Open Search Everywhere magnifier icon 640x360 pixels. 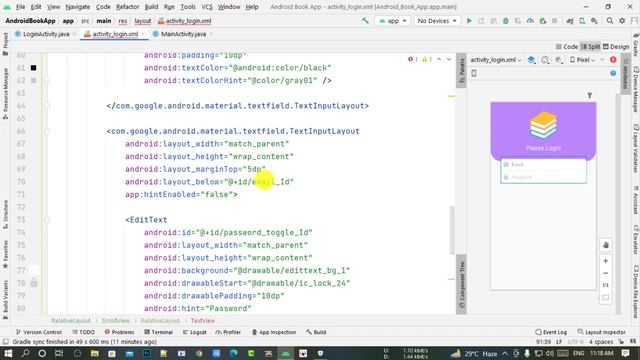click(610, 21)
